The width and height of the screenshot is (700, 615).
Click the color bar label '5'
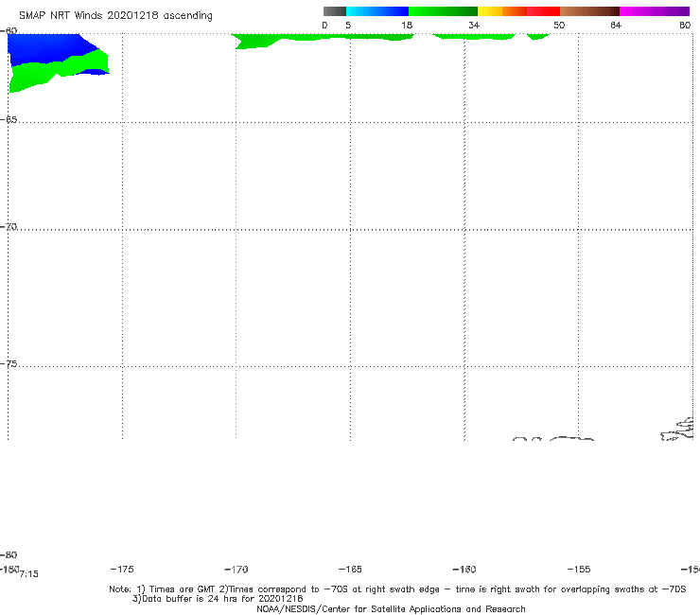[x=348, y=25]
